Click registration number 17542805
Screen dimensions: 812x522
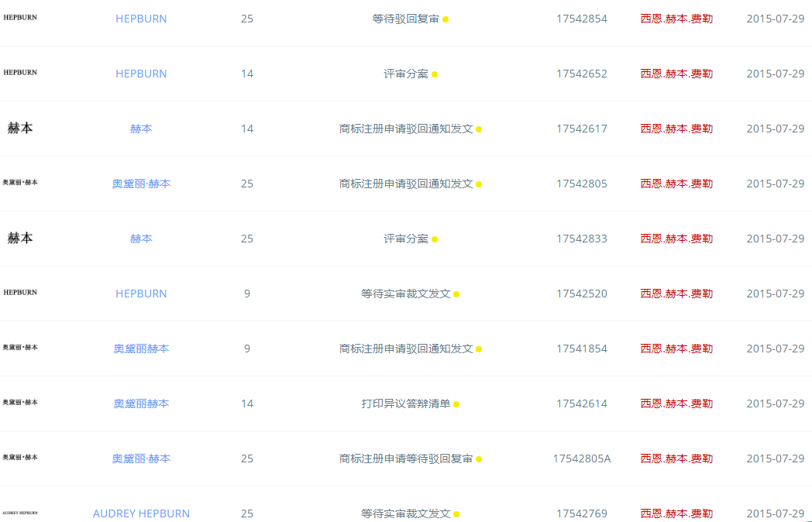[x=582, y=184]
